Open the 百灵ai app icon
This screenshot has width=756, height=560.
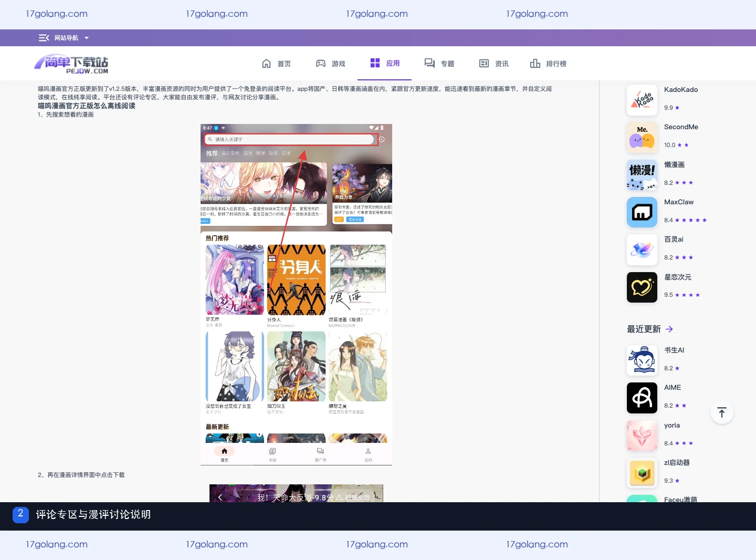click(642, 250)
